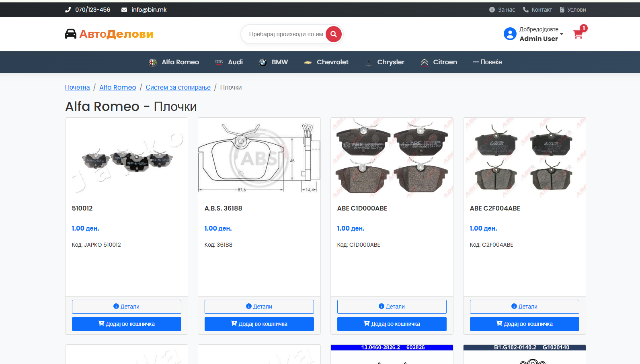Screen dimensions: 640x364
Task: Click the Admin User avatar icon
Action: [x=510, y=34]
